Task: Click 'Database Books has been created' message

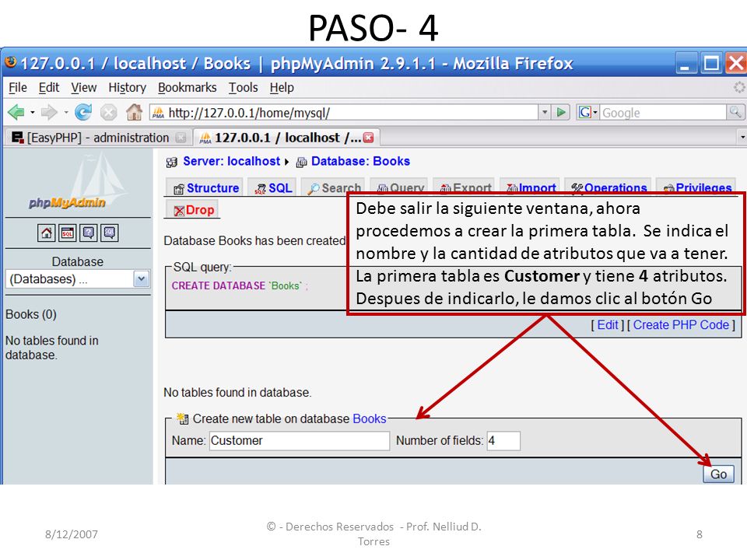Action: pyautogui.click(x=254, y=241)
